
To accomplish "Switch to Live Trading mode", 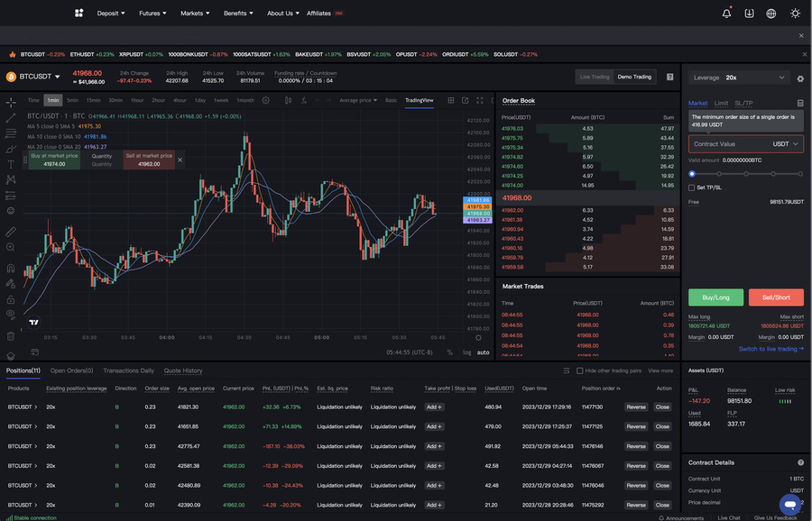I will (x=595, y=77).
